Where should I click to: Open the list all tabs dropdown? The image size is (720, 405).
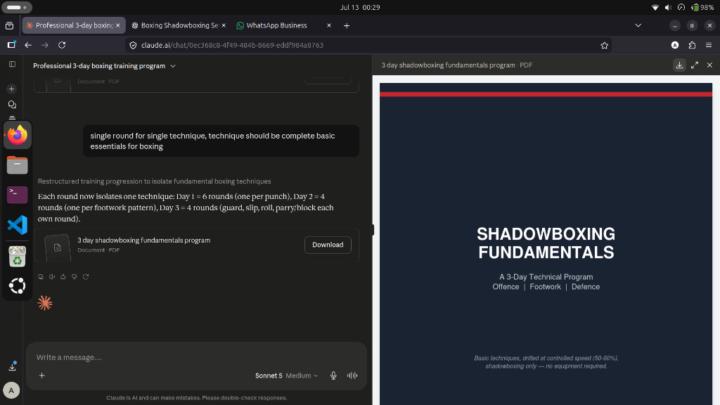(638, 26)
